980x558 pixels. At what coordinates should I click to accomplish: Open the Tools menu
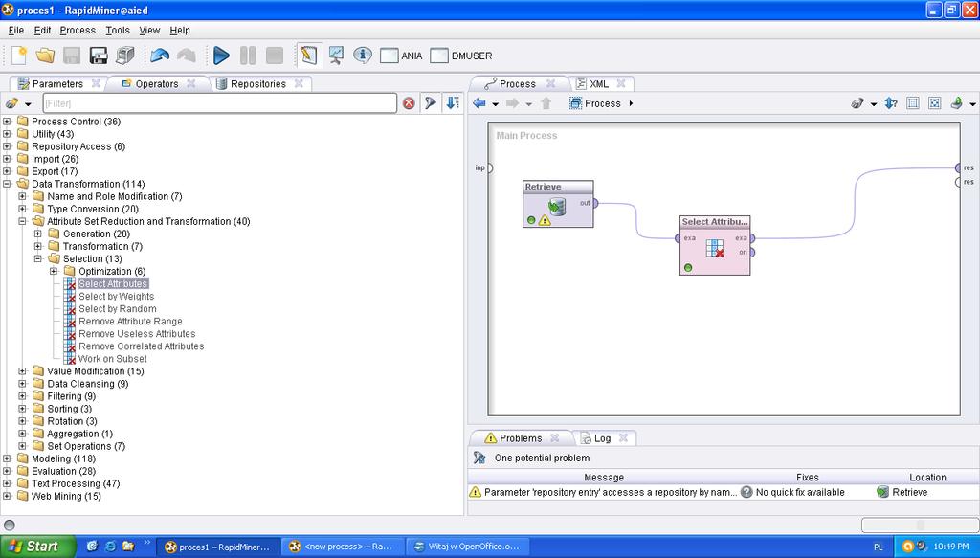click(118, 30)
